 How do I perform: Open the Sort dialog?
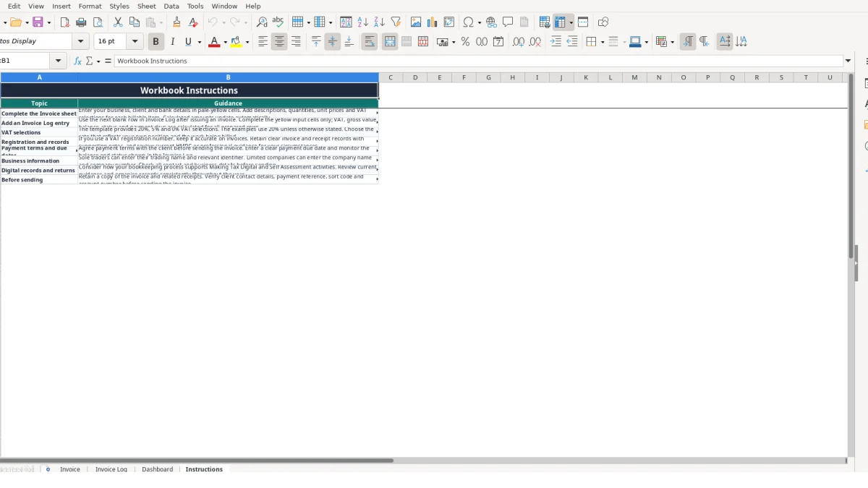(346, 22)
